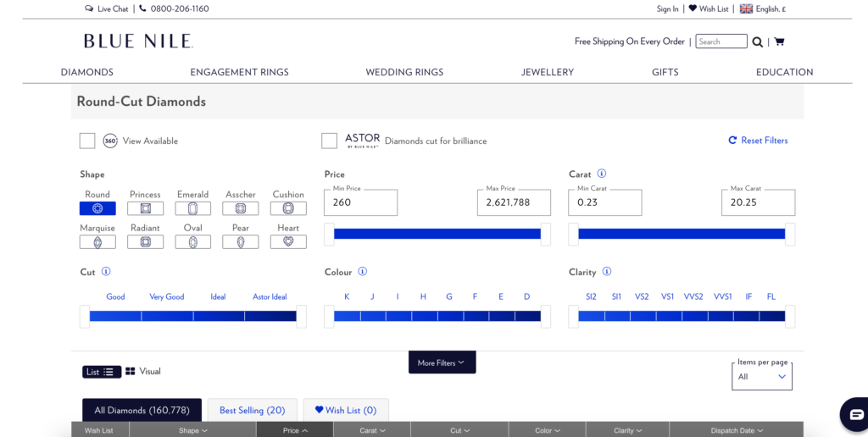This screenshot has width=868, height=437.
Task: Click the Price slider left handle
Action: [329, 234]
